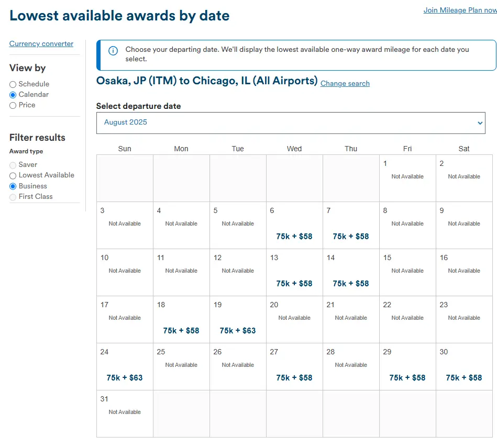
Task: Choose the August 27 departure fare
Action: pyautogui.click(x=294, y=377)
